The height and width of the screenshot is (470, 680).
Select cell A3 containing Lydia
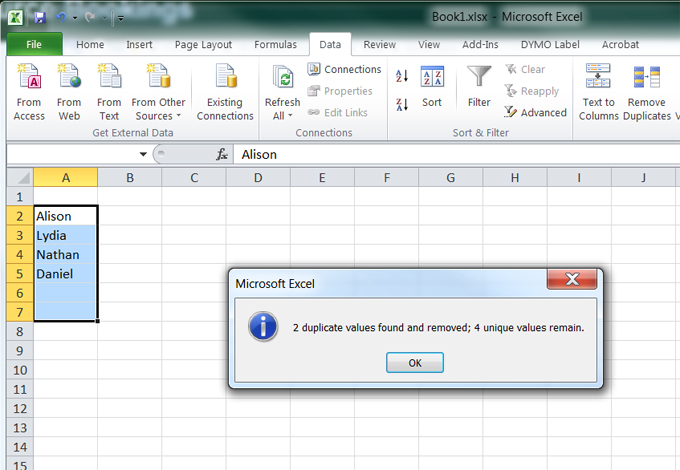coord(65,235)
